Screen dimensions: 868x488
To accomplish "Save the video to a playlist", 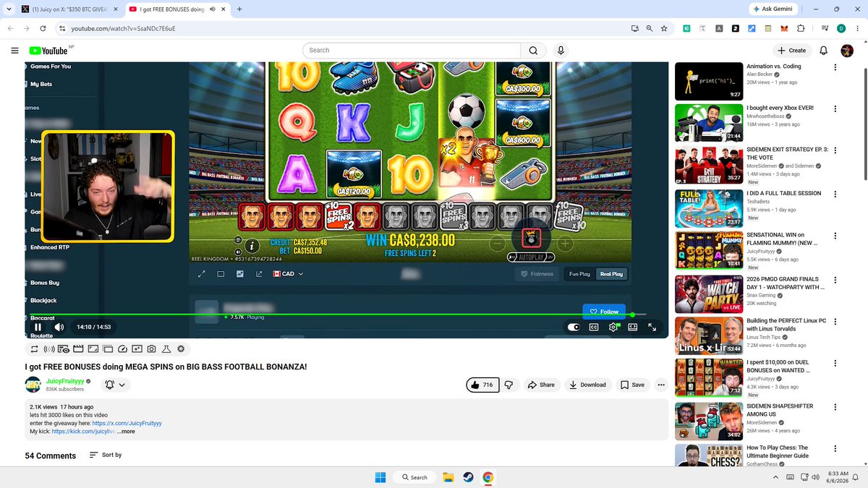I will tap(632, 385).
